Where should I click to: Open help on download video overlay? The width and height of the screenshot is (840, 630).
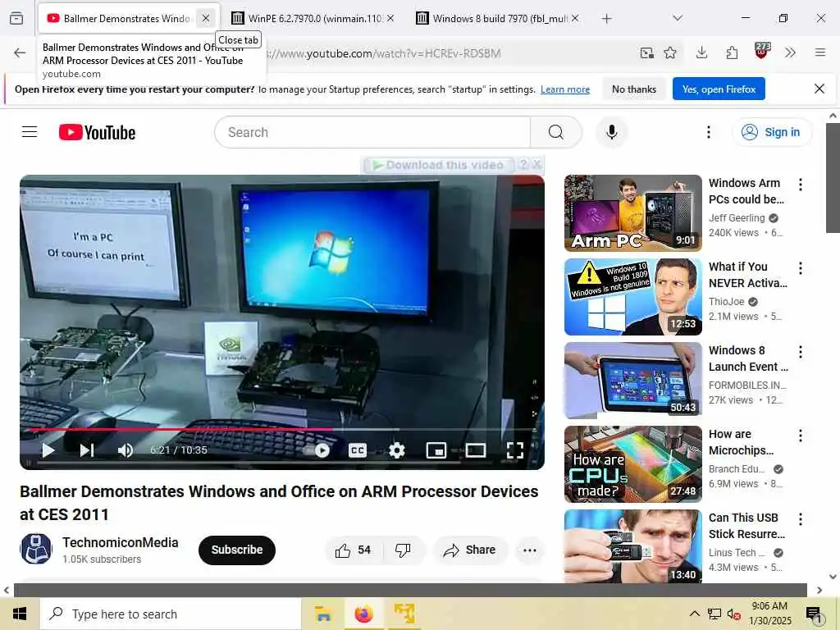(523, 164)
